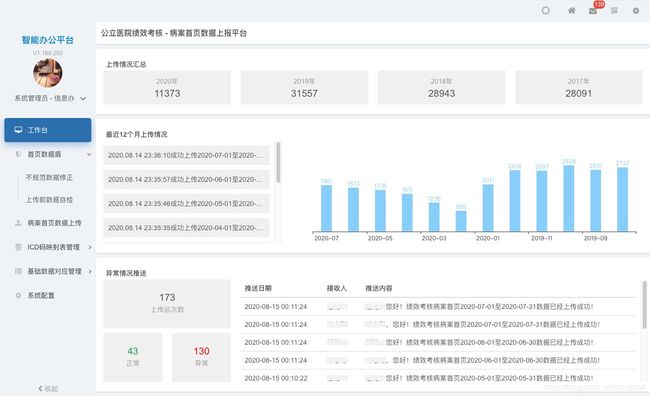The image size is (650, 396).
Task: Open the mail inbox with red badge
Action: [x=594, y=11]
